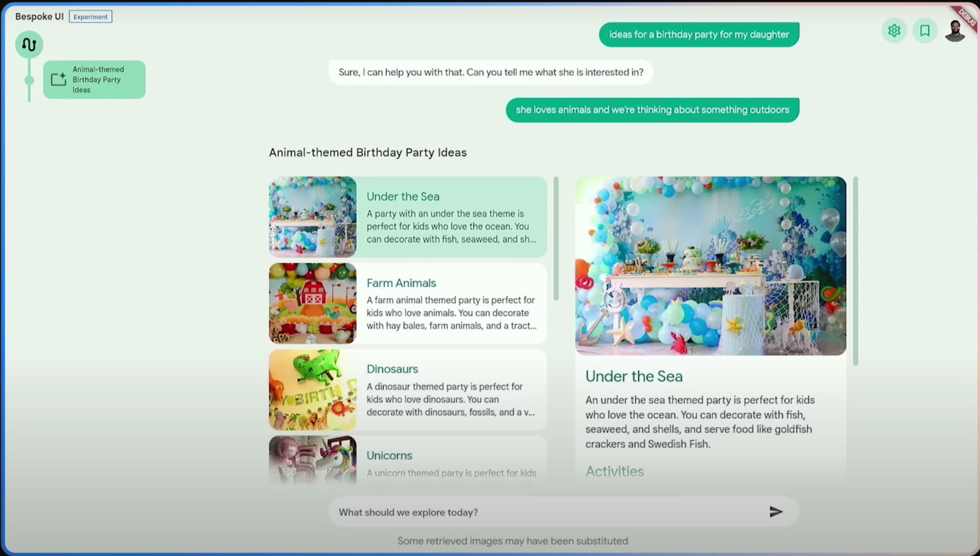
Task: Select Animal-themed Birthday Party Ideas history item
Action: [98, 80]
